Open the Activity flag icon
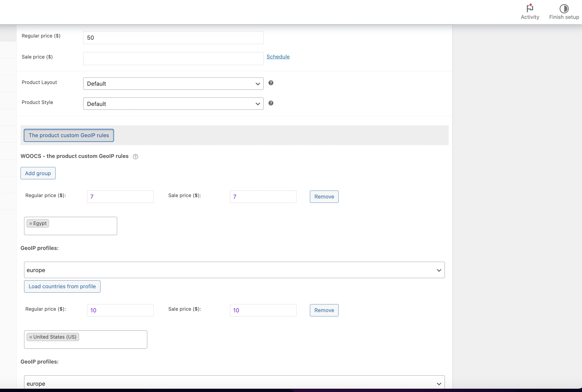Screen dimensions: 582x392 (x=530, y=8)
